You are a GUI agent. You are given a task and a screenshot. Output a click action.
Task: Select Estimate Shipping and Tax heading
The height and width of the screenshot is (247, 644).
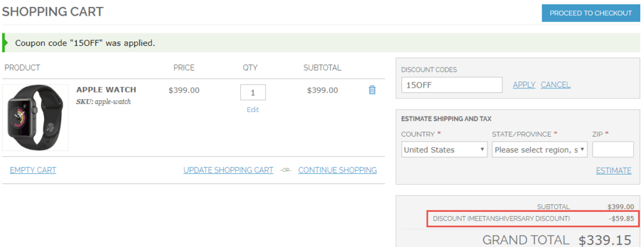point(447,119)
